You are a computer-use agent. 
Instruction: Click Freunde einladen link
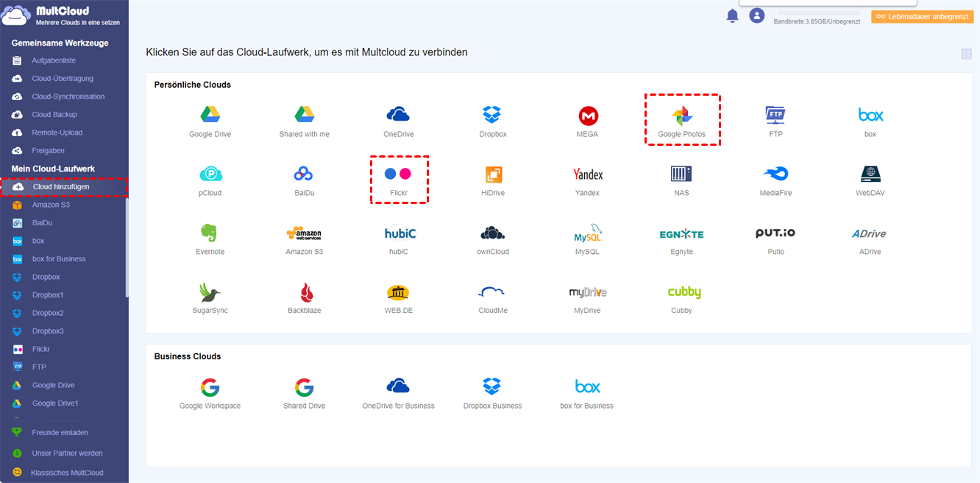(x=60, y=432)
